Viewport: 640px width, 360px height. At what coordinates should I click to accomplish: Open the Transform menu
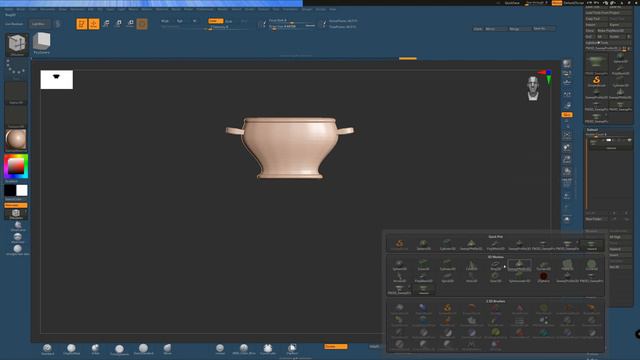tap(290, 9)
